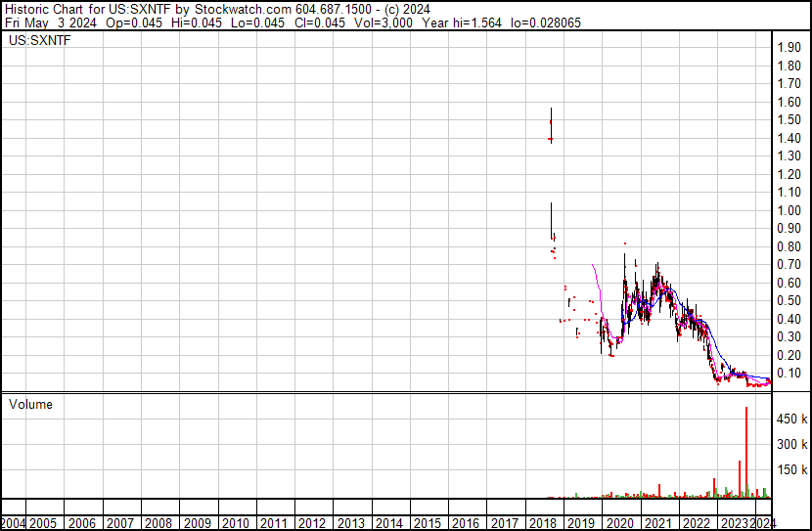The image size is (812, 531).
Task: Click the 0.30 price axis label
Action: 789,337
